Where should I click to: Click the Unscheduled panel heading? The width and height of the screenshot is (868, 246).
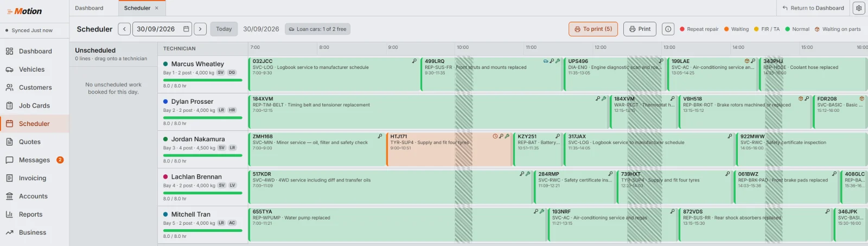[95, 50]
